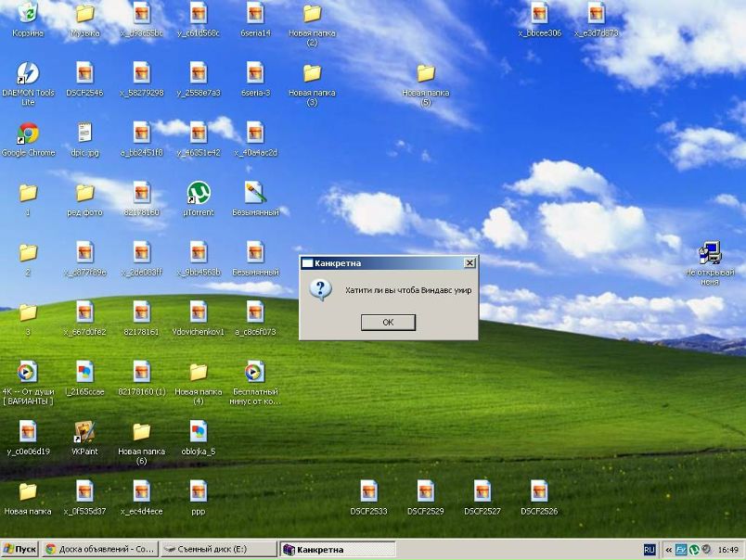Select the Google Chrome desktop shortcut

pos(28,134)
